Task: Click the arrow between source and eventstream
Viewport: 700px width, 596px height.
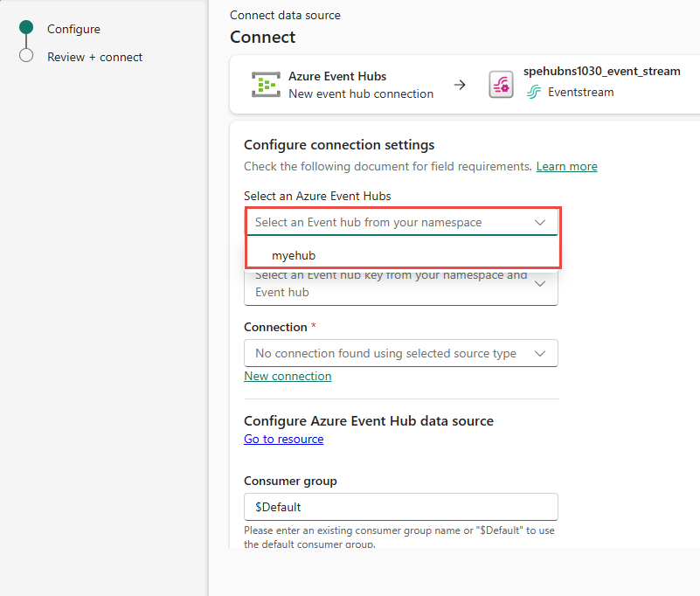Action: tap(460, 85)
